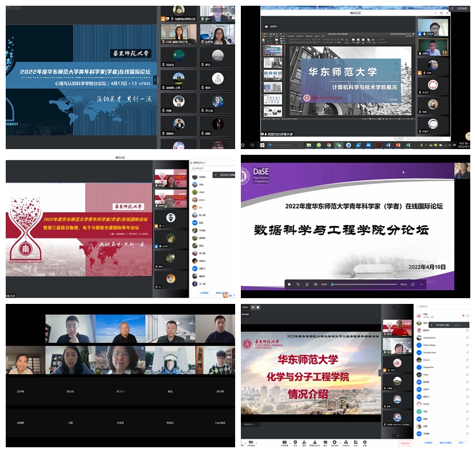Expand the arrow next to 结束录制
The image size is (476, 453).
pyautogui.click(x=340, y=443)
